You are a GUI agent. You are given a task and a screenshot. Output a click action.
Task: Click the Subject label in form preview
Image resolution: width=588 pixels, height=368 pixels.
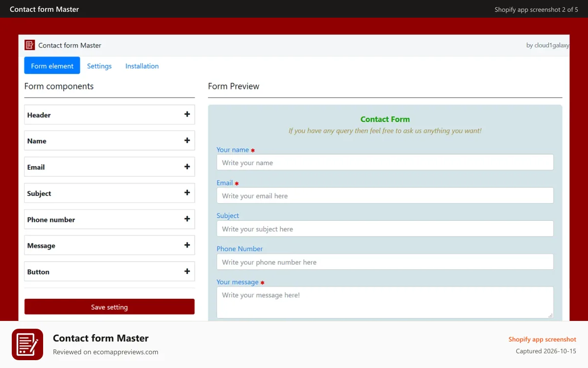228,215
